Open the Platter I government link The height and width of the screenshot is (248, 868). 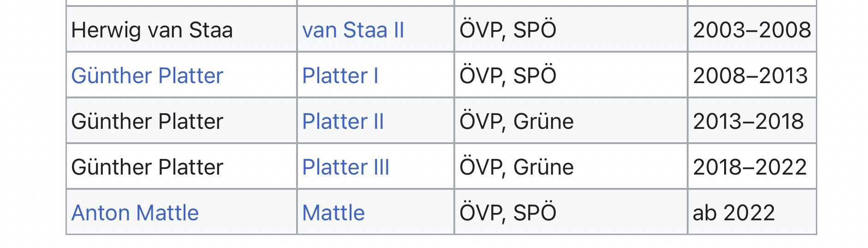click(x=340, y=76)
